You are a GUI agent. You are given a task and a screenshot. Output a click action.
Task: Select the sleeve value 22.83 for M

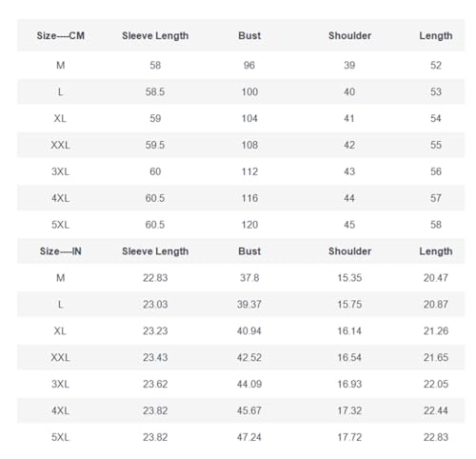(155, 278)
